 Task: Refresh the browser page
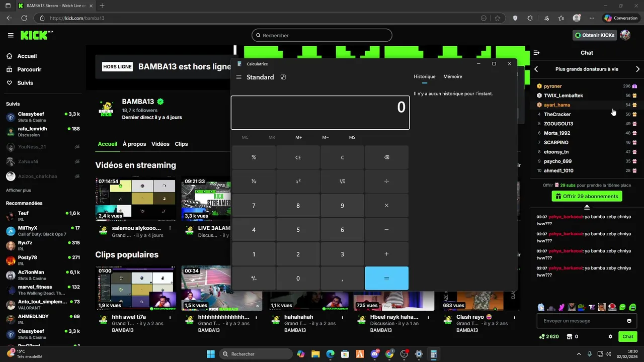point(24,18)
